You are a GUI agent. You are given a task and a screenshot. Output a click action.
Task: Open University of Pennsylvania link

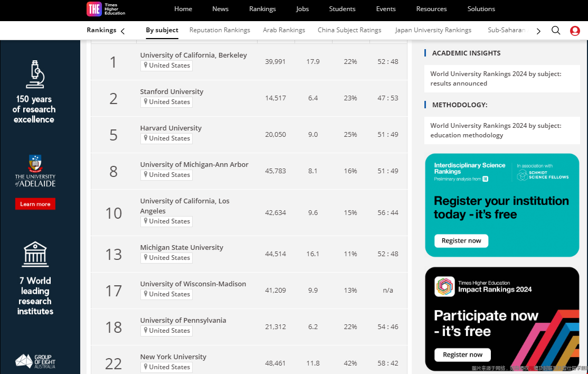point(183,320)
